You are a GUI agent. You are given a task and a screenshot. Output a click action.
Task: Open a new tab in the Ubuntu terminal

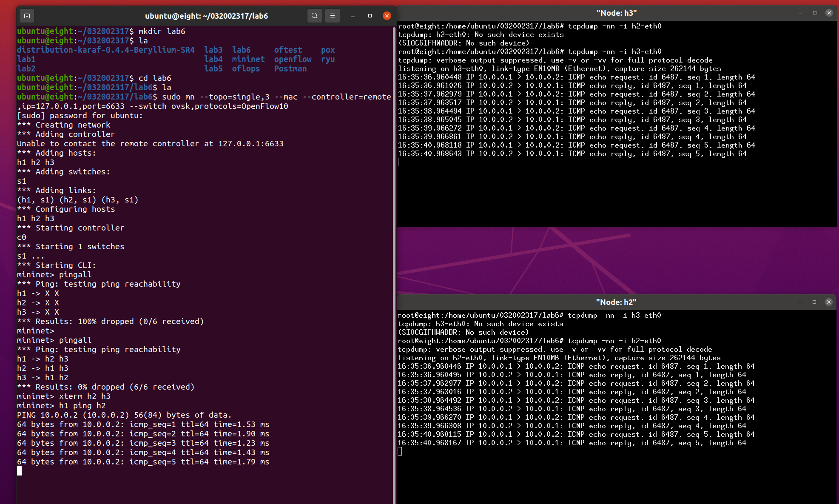pos(27,16)
